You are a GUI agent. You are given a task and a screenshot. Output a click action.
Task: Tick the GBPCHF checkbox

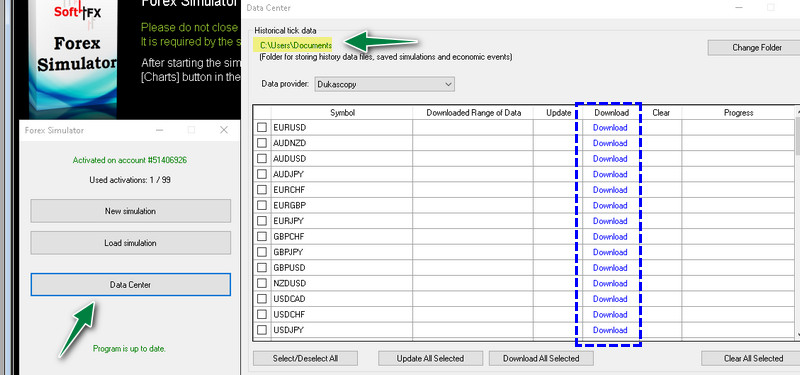click(262, 236)
